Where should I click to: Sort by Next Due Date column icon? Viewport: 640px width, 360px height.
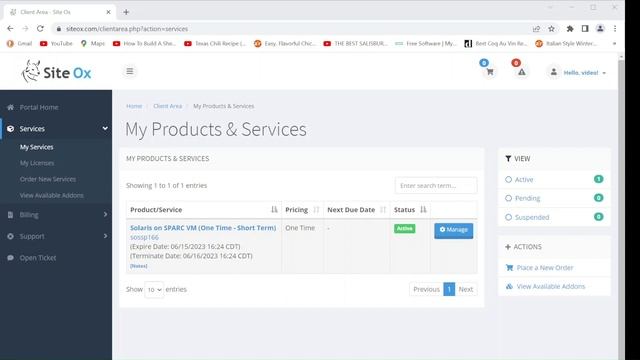click(382, 209)
